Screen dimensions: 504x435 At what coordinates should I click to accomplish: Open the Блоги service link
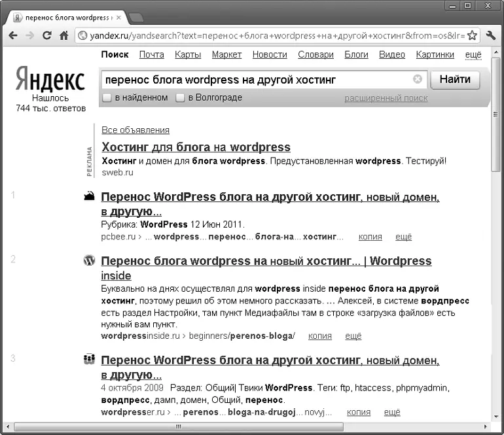point(356,54)
